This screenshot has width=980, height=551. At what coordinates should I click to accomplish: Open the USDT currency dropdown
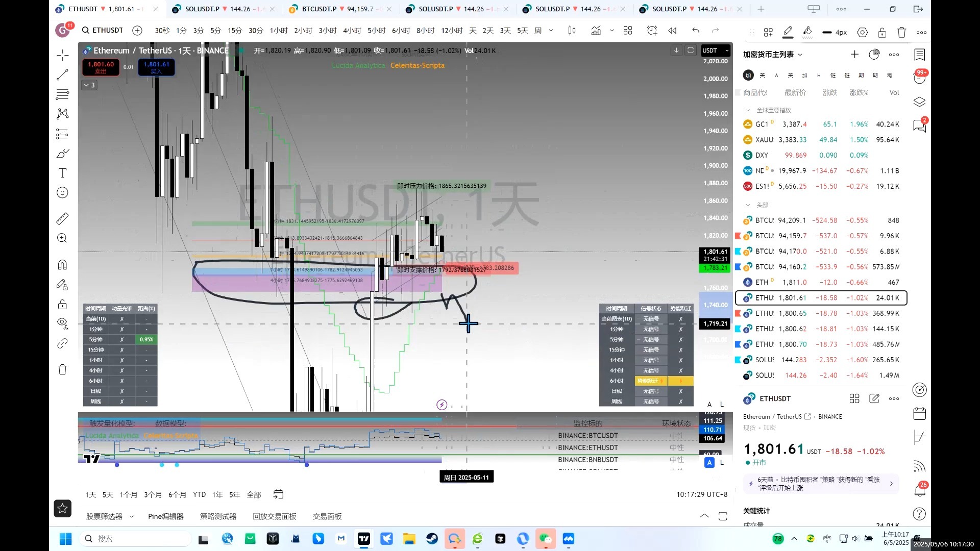point(715,51)
